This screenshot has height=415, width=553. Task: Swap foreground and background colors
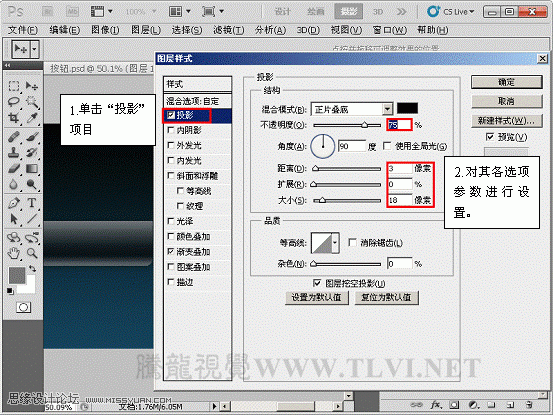point(32,269)
